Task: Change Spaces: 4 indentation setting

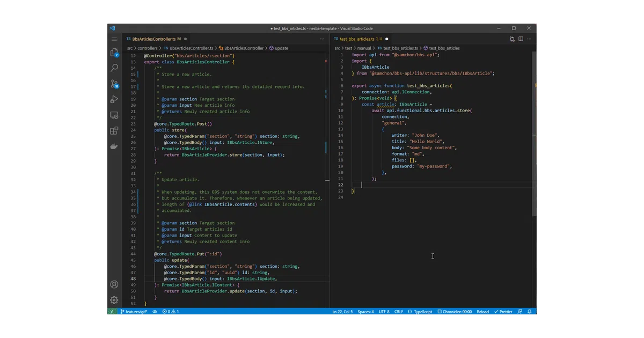Action: [x=365, y=311]
